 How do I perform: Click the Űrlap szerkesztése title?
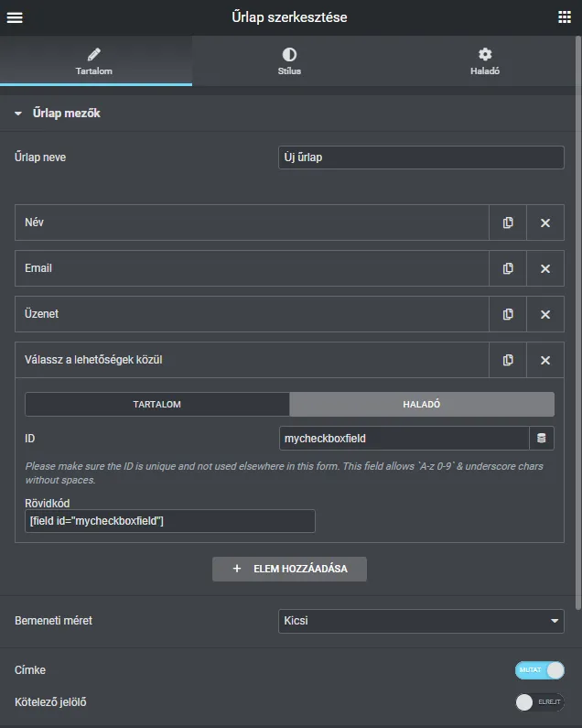point(289,17)
